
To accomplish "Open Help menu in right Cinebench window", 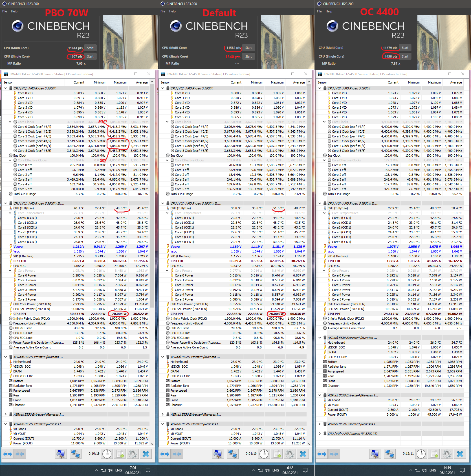I will (329, 12).
